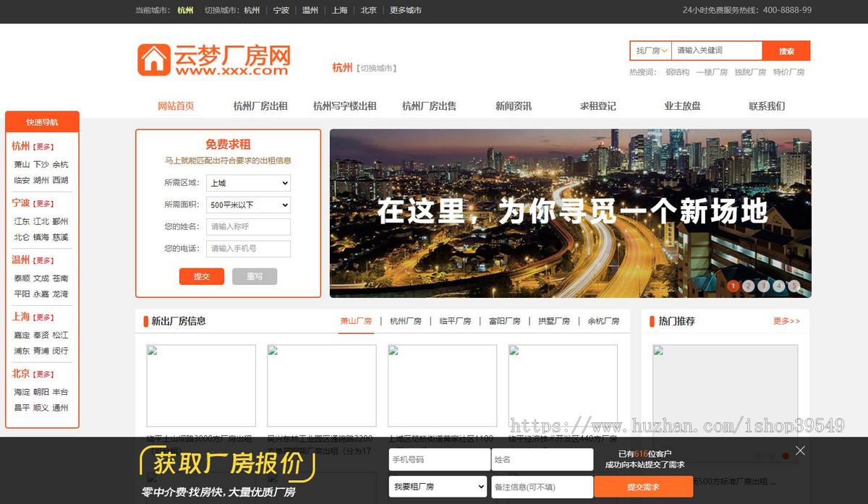Open 江北 in the quick navigation
The image size is (868, 504).
(41, 221)
